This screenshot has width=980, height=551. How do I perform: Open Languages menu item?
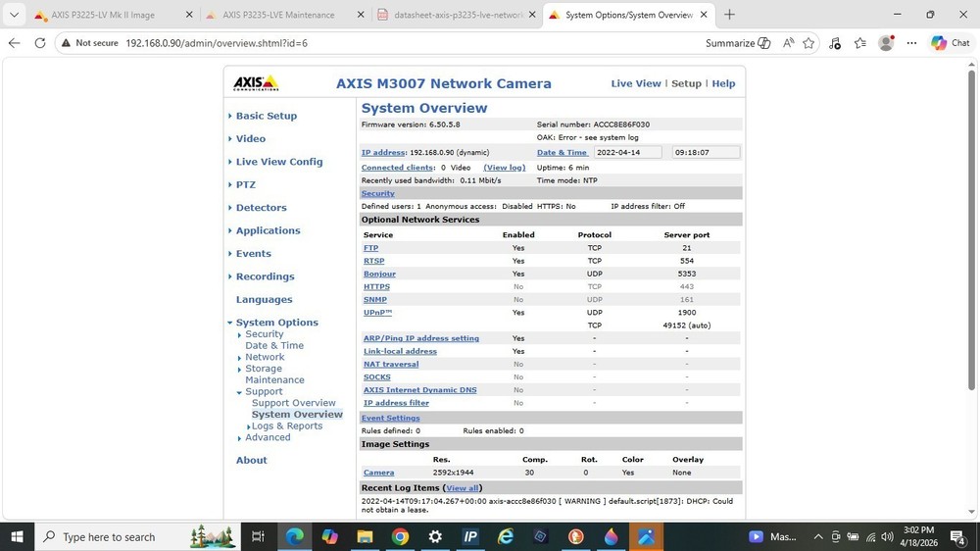264,300
